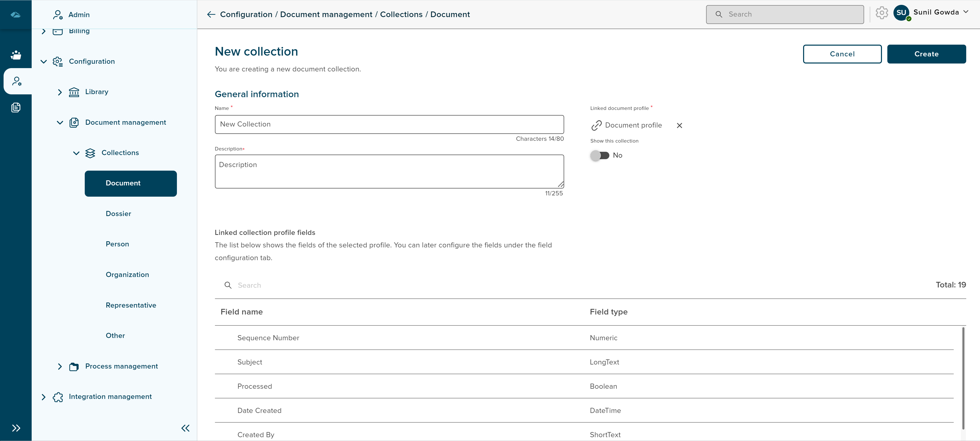
Task: Click the Name input field
Action: coord(389,124)
